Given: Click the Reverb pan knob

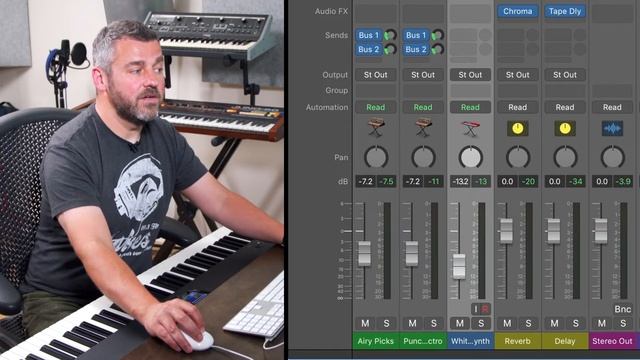Looking at the screenshot, I should tap(518, 157).
